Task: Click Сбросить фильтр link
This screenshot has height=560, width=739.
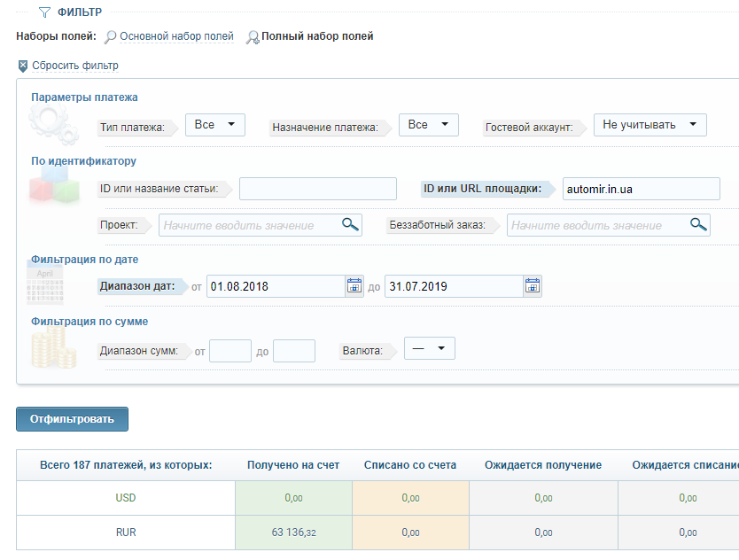Action: pos(75,66)
